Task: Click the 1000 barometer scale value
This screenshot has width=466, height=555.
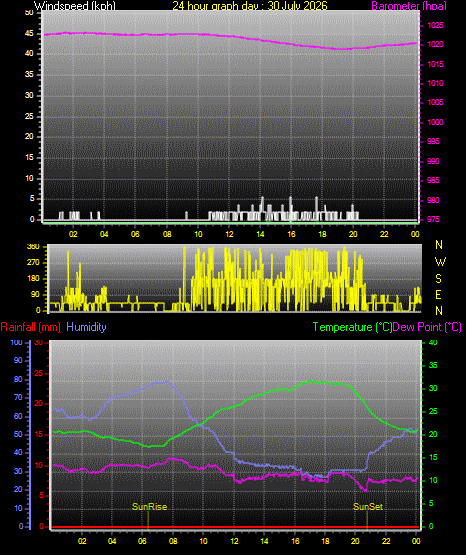Action: pyautogui.click(x=435, y=122)
